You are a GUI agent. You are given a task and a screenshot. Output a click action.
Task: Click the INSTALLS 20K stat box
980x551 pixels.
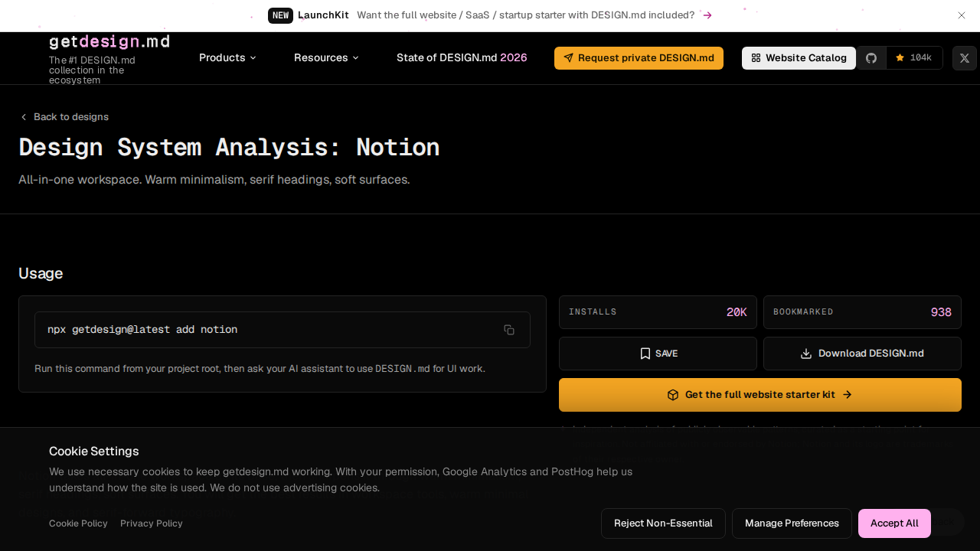pyautogui.click(x=658, y=312)
